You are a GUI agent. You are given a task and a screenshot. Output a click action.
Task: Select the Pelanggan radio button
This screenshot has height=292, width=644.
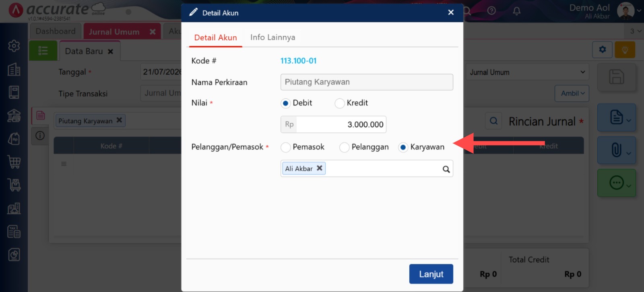[344, 147]
